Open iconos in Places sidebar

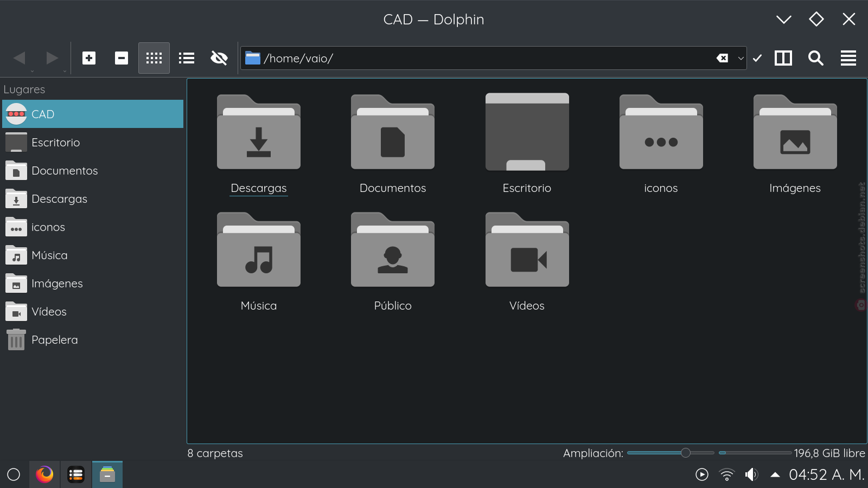point(93,227)
